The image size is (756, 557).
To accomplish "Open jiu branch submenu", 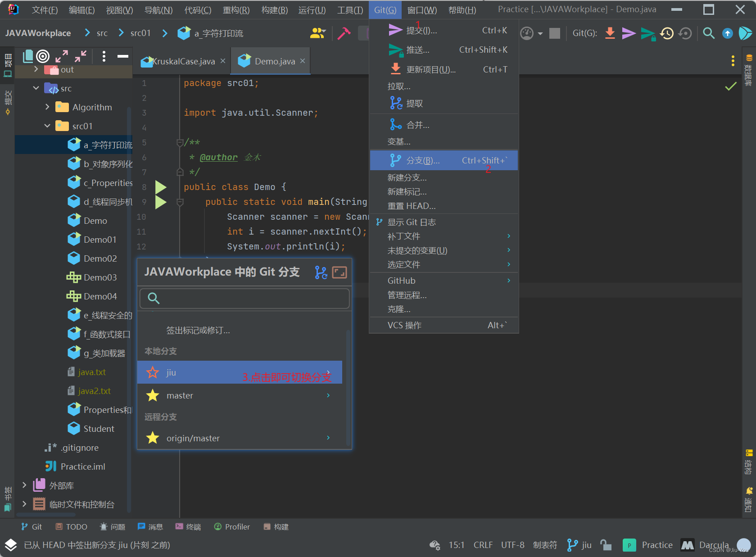I will (328, 372).
